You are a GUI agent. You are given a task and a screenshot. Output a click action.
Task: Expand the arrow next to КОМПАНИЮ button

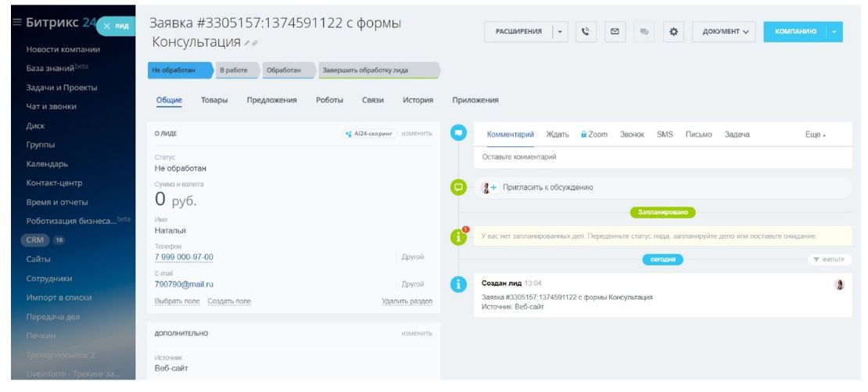(x=834, y=31)
